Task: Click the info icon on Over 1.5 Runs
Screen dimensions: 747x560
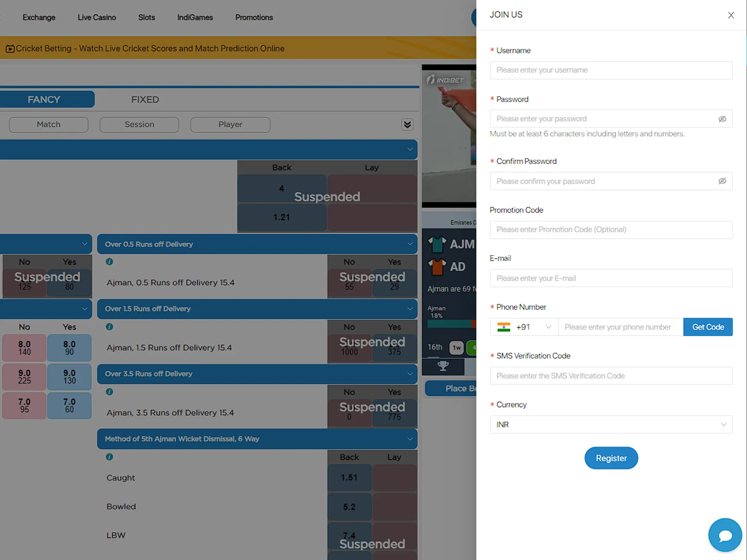Action: click(110, 328)
